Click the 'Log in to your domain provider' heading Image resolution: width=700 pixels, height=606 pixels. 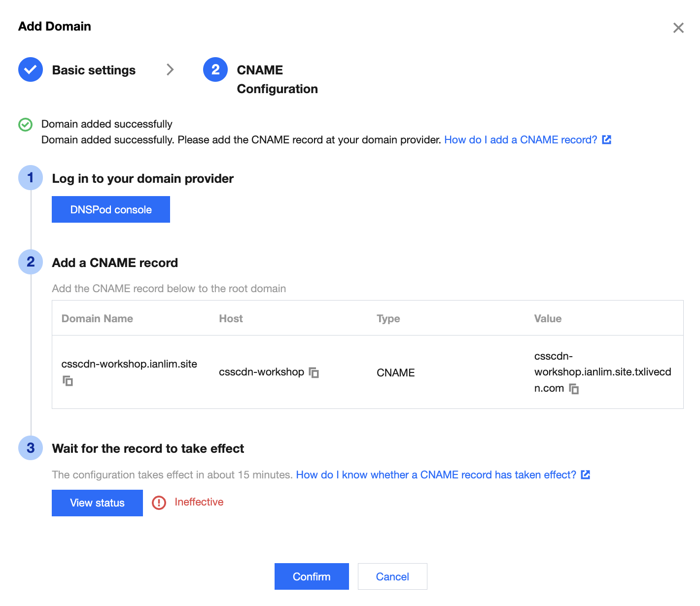point(142,178)
